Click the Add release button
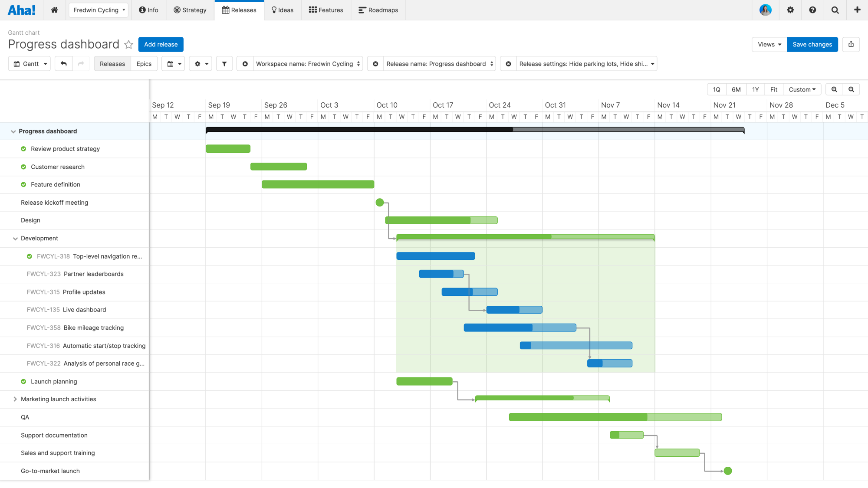 pyautogui.click(x=161, y=44)
